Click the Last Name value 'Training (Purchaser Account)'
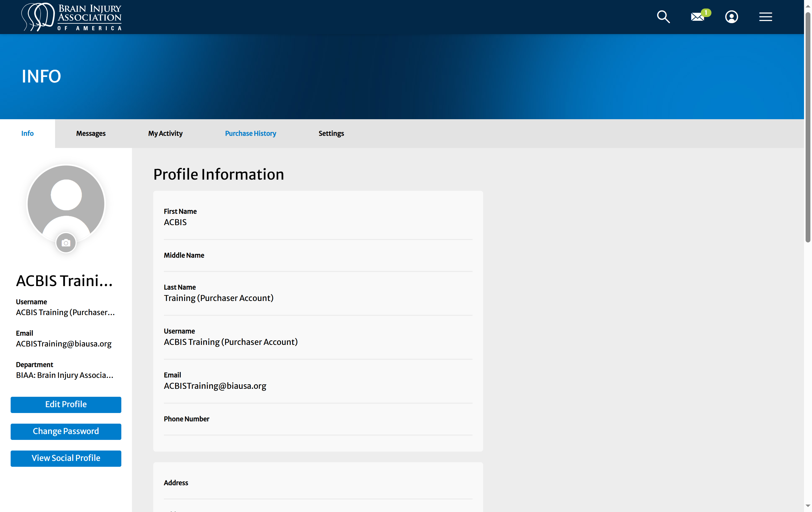Screen dimensions: 812x512 (x=218, y=298)
